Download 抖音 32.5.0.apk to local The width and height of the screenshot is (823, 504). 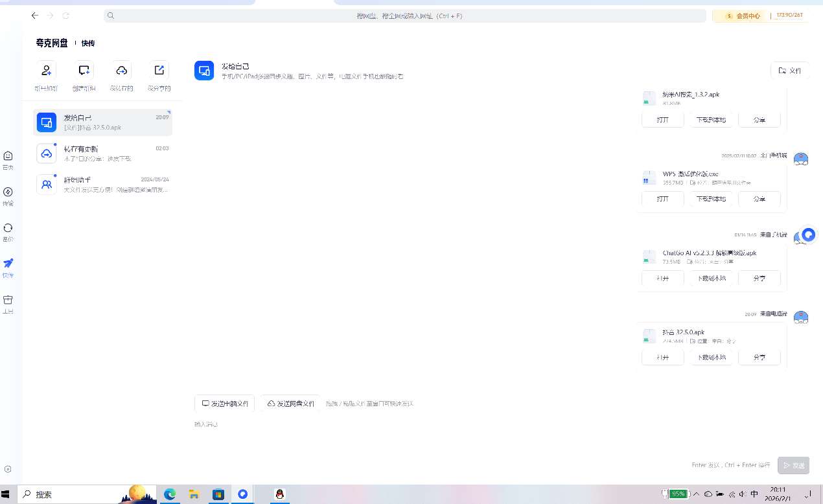coord(711,357)
